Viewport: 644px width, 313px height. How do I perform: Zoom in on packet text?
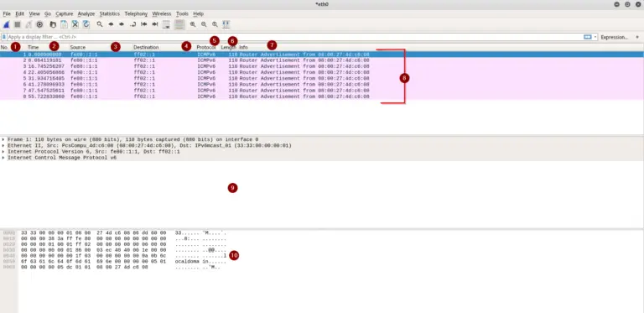[x=193, y=24]
